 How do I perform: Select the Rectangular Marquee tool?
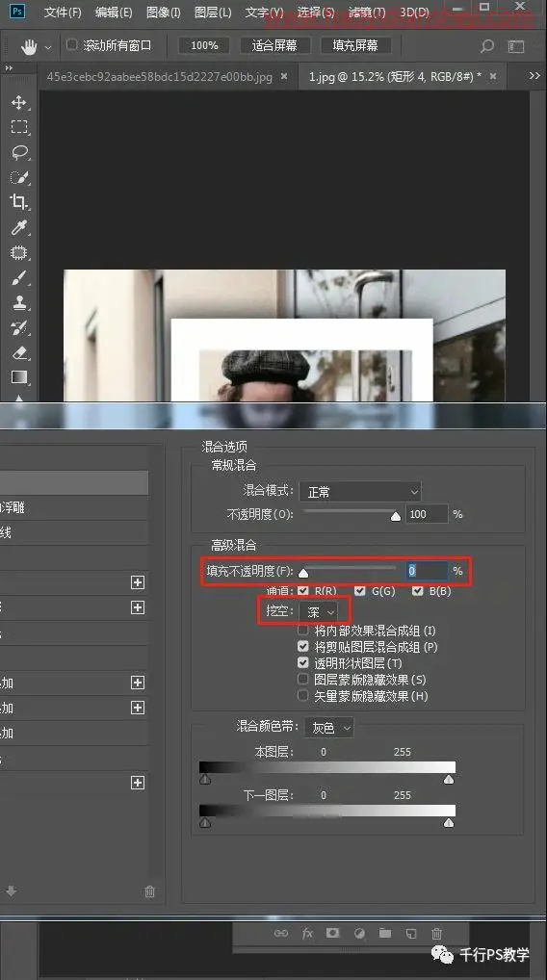pos(18,127)
